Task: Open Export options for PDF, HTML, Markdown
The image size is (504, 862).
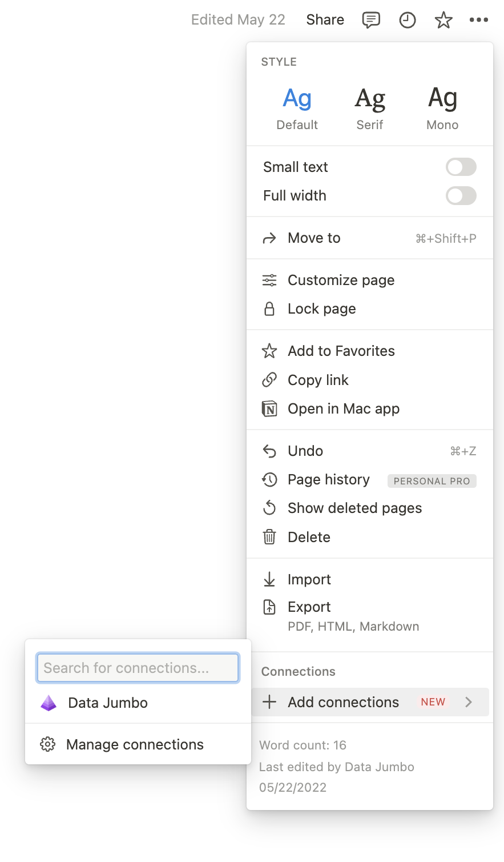Action: tap(309, 607)
